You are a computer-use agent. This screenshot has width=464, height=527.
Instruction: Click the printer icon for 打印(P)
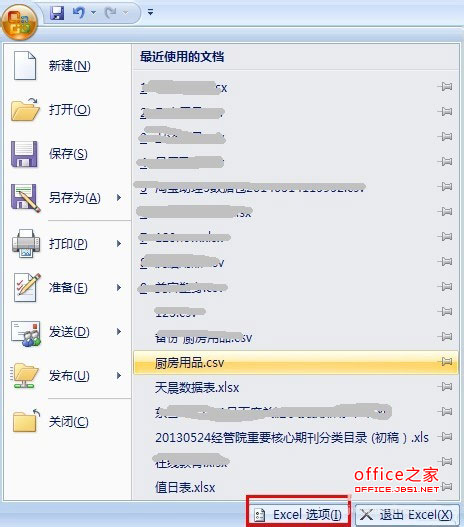click(26, 244)
